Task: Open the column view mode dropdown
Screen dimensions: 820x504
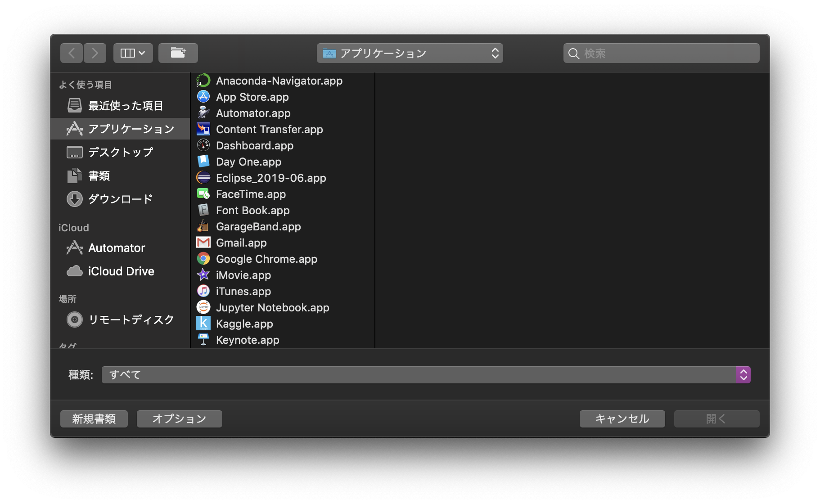Action: tap(133, 53)
